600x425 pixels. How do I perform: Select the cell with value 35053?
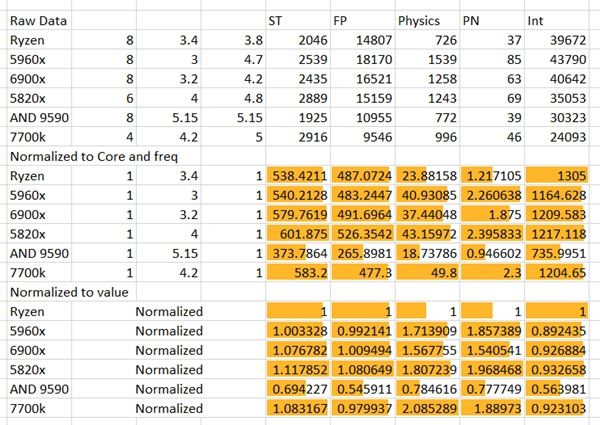[557, 98]
